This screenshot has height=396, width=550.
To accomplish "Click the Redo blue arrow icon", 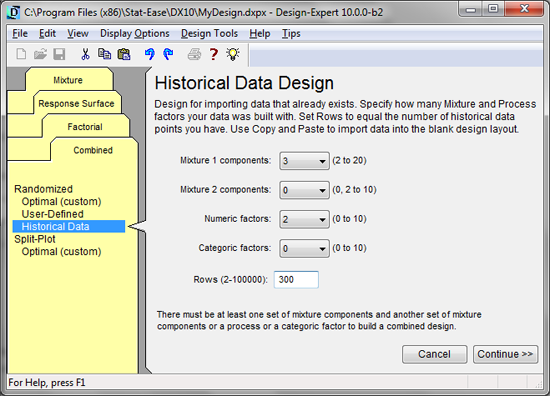I will coord(168,54).
